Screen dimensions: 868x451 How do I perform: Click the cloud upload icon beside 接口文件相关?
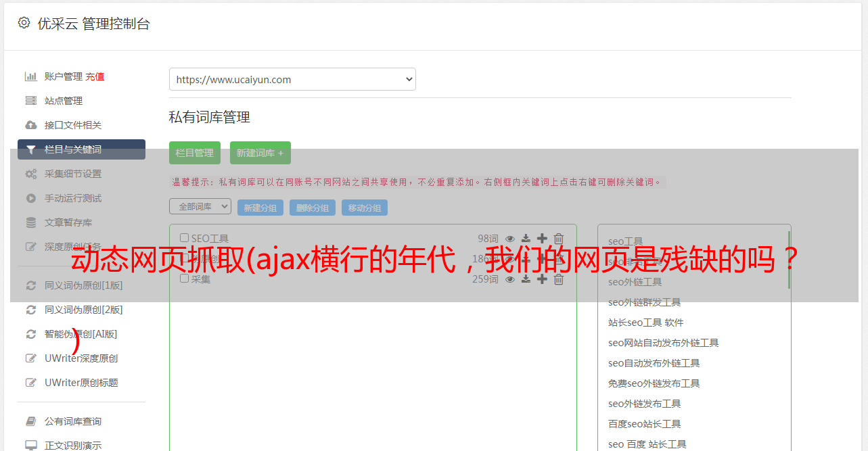(30, 125)
